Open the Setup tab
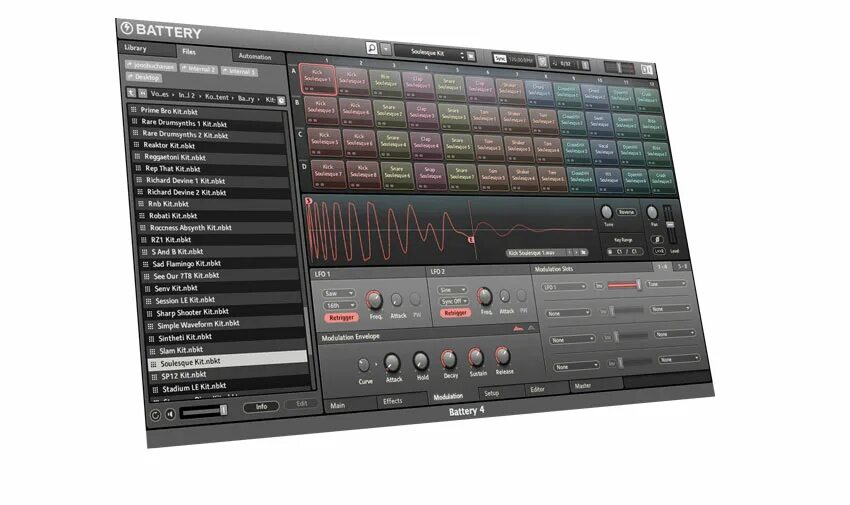Image resolution: width=850 pixels, height=505 pixels. (501, 393)
